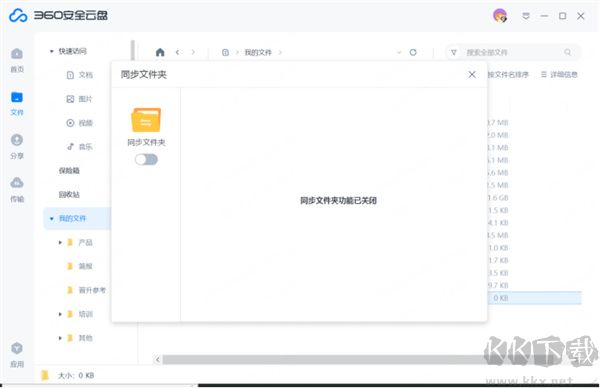
Task: Click the horizontal scrollbar track
Action: coord(323,359)
